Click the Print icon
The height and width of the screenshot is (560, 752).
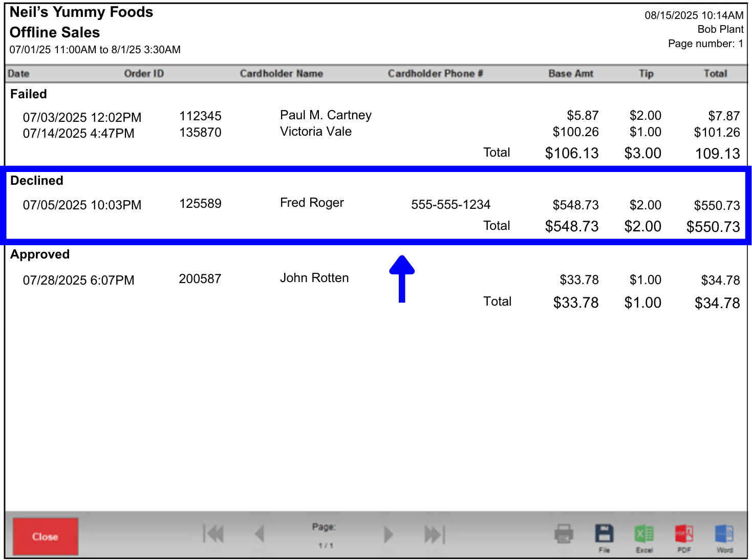564,533
